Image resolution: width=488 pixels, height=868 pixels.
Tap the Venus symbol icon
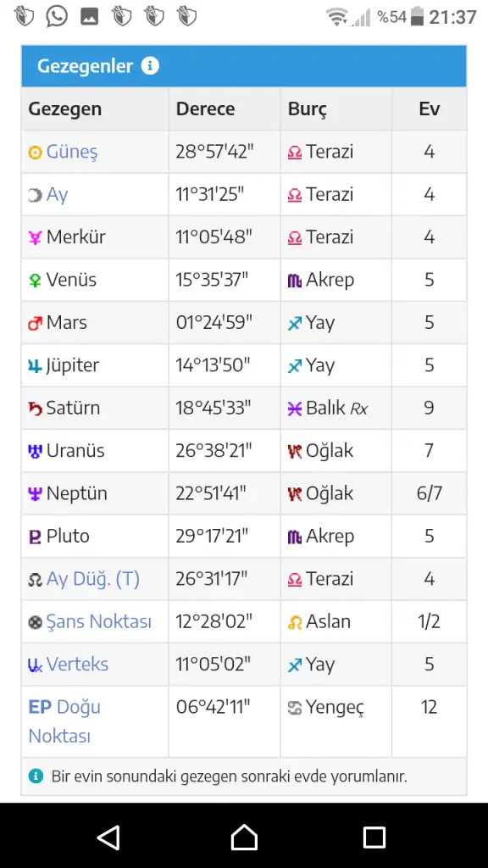pyautogui.click(x=35, y=281)
